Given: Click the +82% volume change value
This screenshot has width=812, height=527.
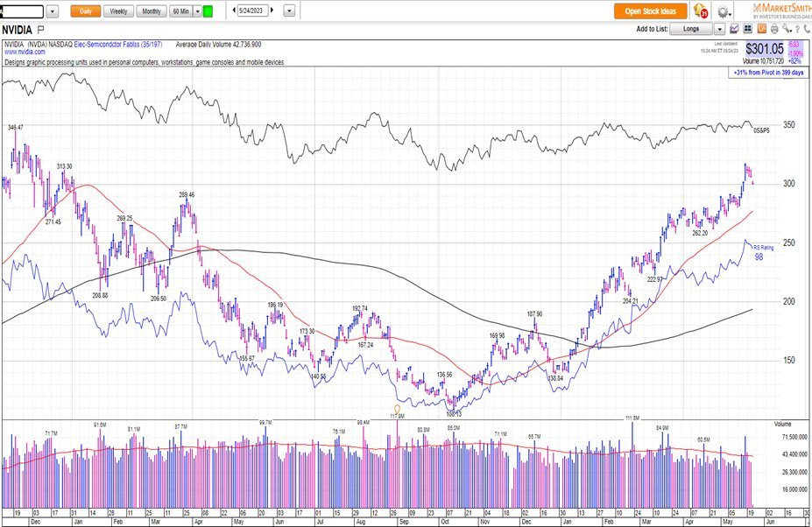Looking at the screenshot, I should click(794, 61).
